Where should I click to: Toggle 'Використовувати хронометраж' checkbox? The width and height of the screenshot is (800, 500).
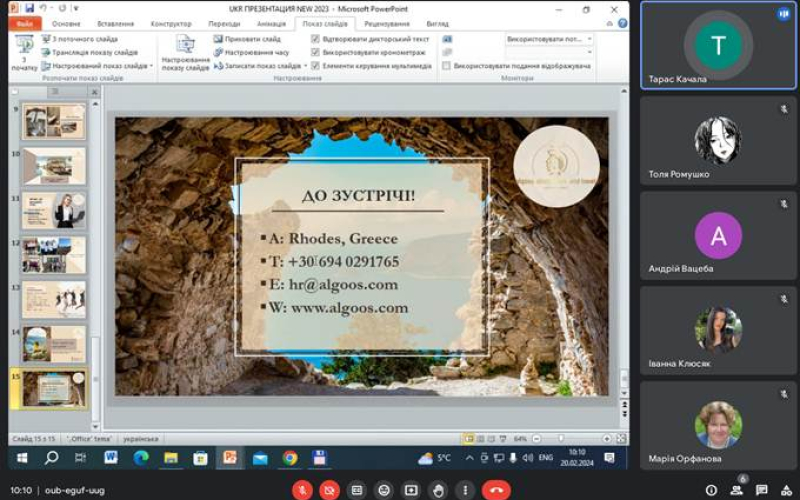coord(315,52)
